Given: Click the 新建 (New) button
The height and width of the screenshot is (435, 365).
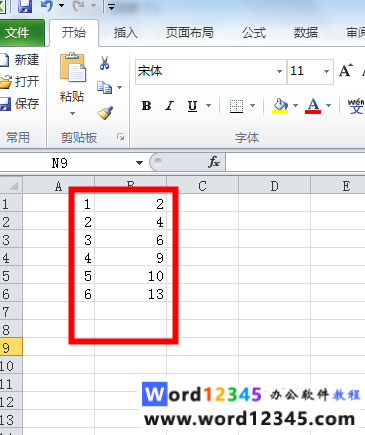Looking at the screenshot, I should (20, 60).
